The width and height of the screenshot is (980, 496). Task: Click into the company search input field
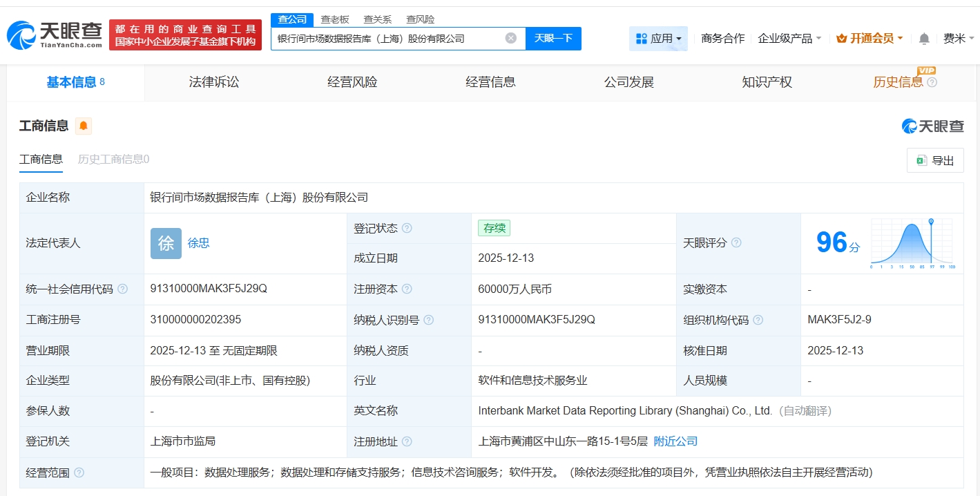click(x=387, y=39)
